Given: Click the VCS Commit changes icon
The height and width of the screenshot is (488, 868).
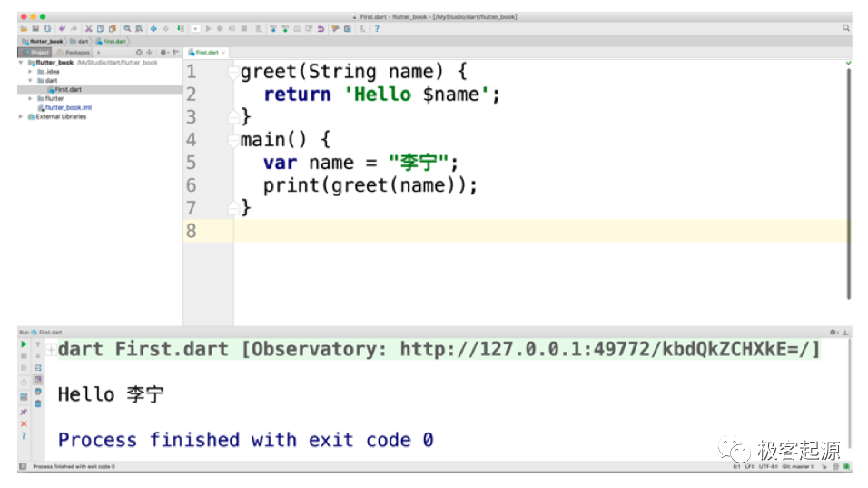Looking at the screenshot, I should click(285, 29).
